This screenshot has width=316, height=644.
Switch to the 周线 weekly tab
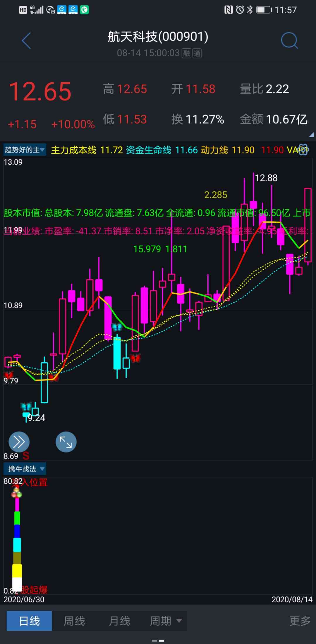point(74,621)
